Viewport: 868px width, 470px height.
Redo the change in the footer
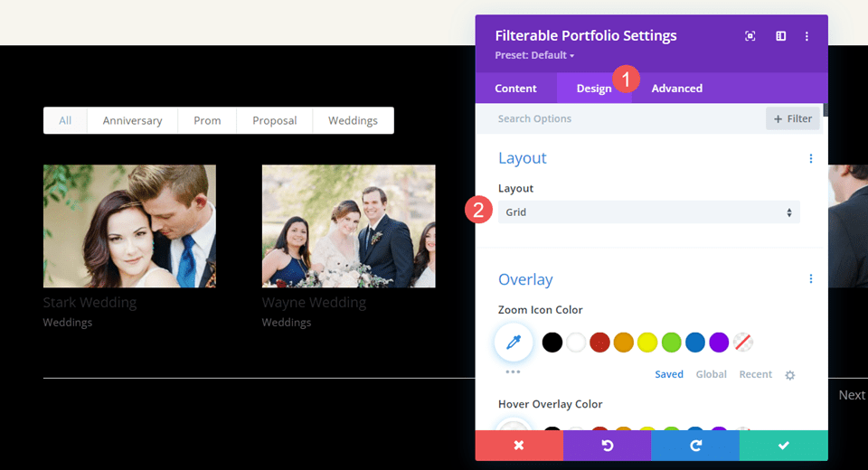[695, 445]
